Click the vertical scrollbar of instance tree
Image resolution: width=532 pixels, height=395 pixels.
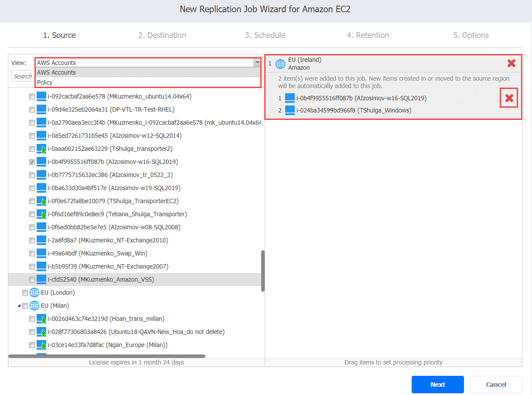pyautogui.click(x=263, y=271)
